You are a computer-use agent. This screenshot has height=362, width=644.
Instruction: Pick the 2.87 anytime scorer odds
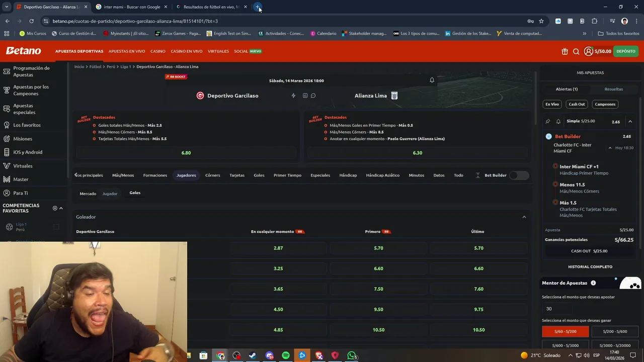click(x=278, y=248)
